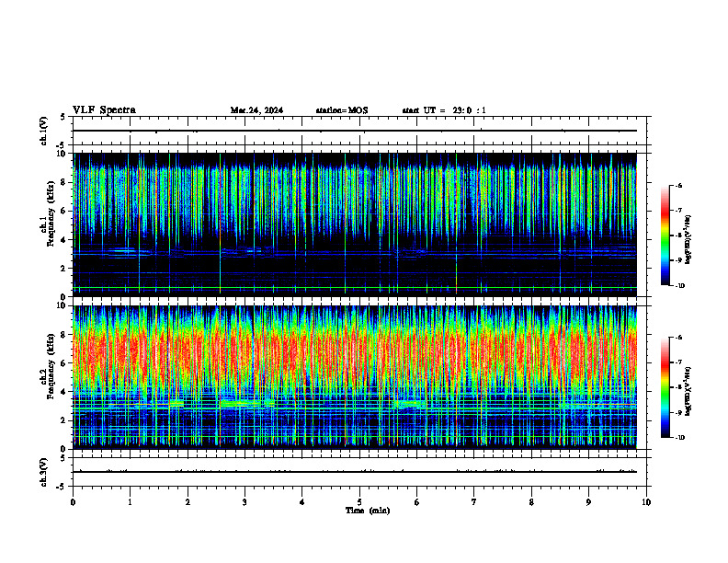Select the date text "Mar.24, 2024"

pyautogui.click(x=256, y=110)
